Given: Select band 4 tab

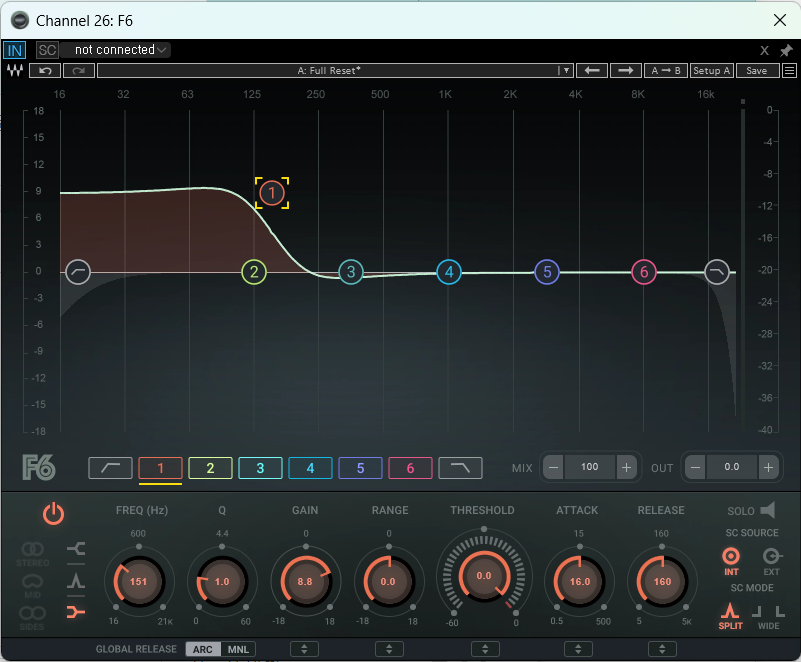Looking at the screenshot, I should coord(310,467).
